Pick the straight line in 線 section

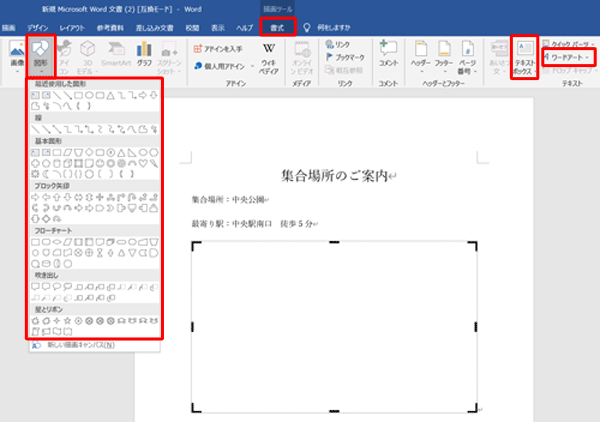click(x=35, y=129)
